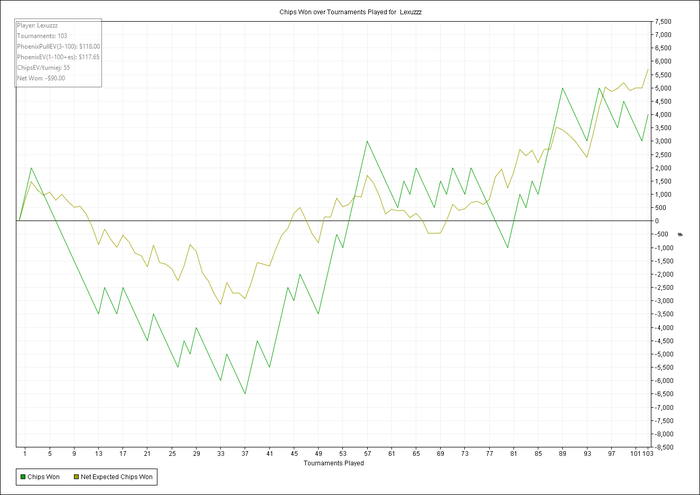Click the chart title for Lexuzzz
This screenshot has height=495, width=700.
(x=350, y=12)
